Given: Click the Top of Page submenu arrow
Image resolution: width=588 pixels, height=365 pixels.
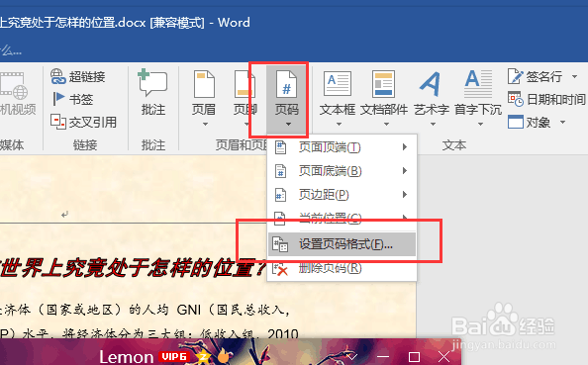Looking at the screenshot, I should click(405, 147).
